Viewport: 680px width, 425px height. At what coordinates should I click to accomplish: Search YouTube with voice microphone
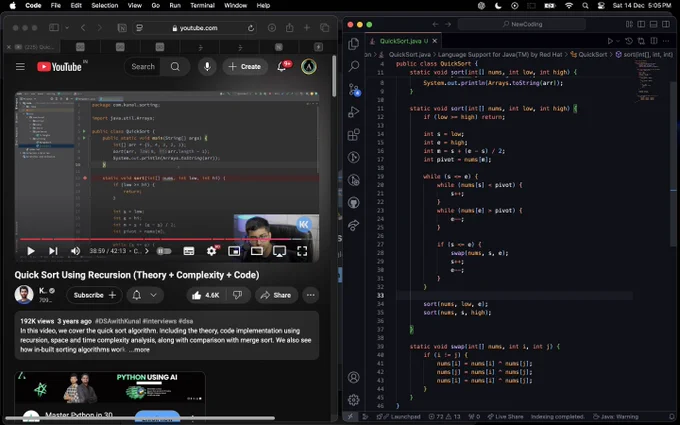pyautogui.click(x=207, y=66)
